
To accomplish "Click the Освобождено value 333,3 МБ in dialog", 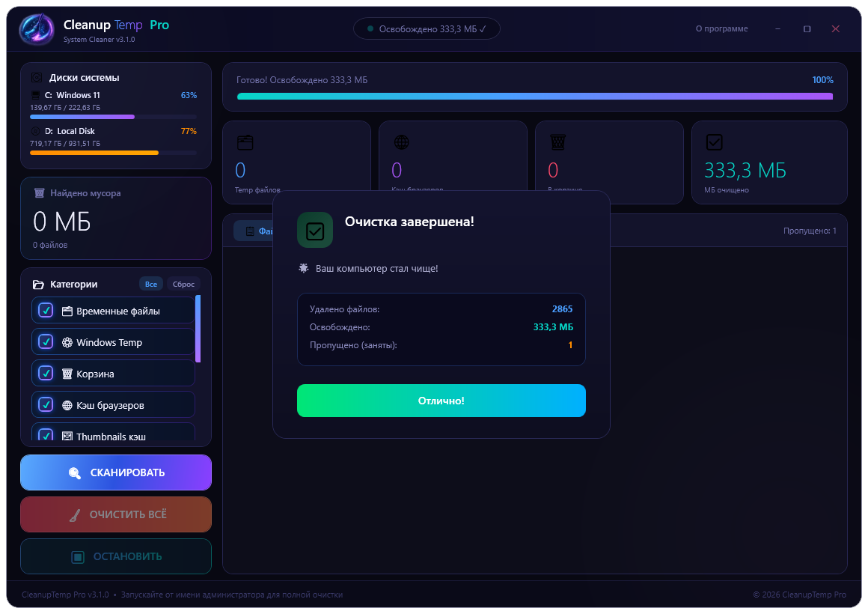I will 553,327.
